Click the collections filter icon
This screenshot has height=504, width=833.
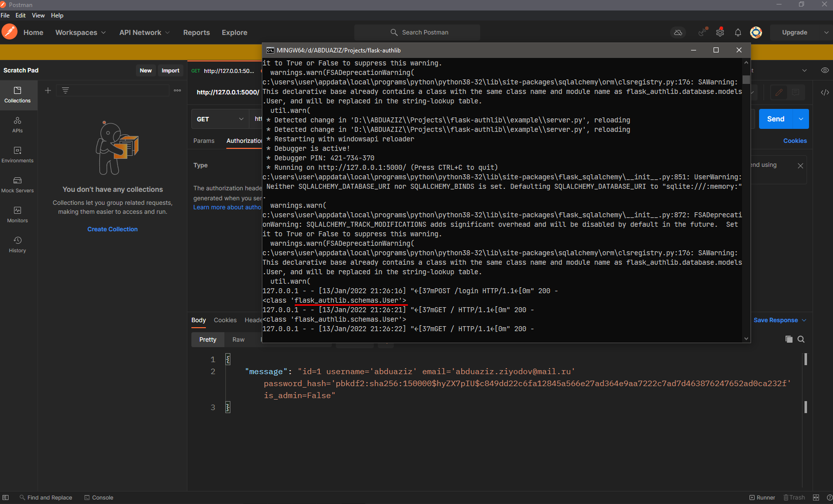(65, 90)
